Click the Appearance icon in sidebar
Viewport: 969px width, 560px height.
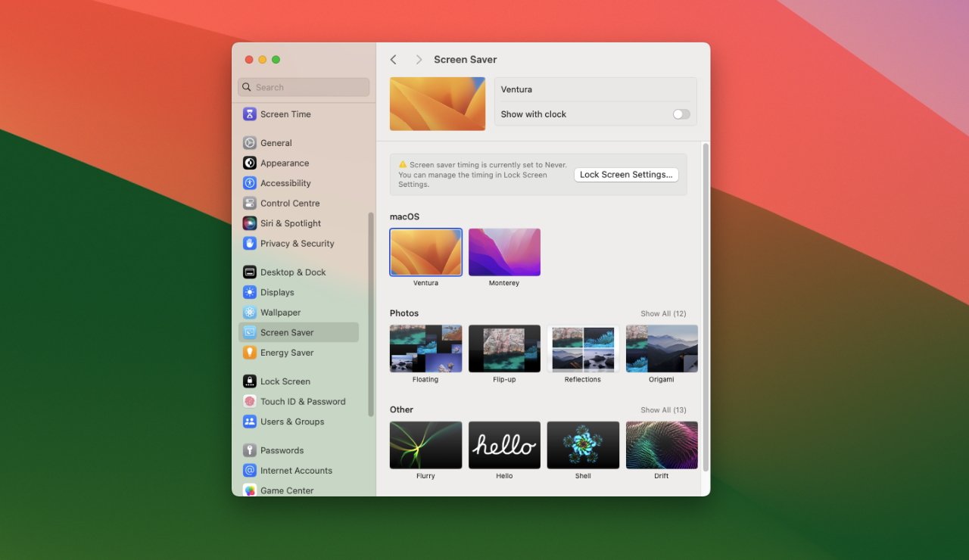click(250, 163)
